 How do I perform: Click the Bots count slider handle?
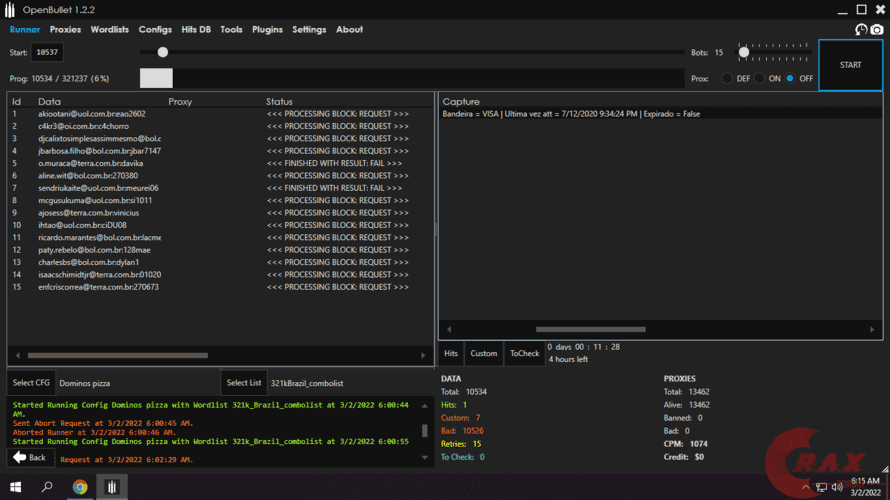(743, 51)
